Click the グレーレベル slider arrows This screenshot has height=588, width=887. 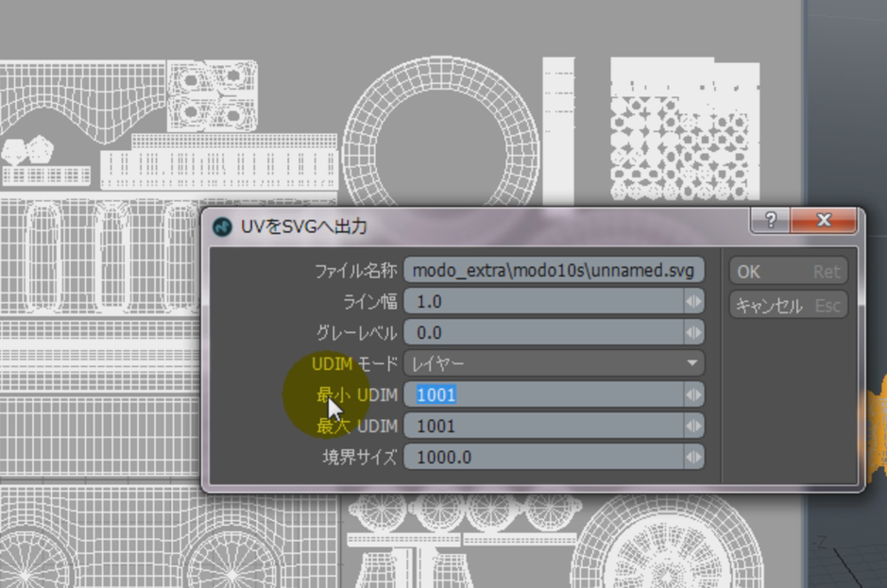click(x=694, y=333)
